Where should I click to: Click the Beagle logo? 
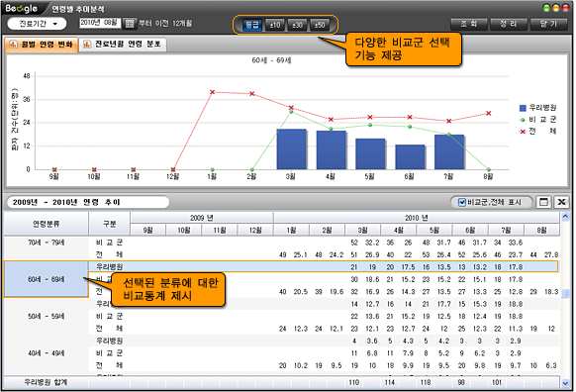point(22,8)
